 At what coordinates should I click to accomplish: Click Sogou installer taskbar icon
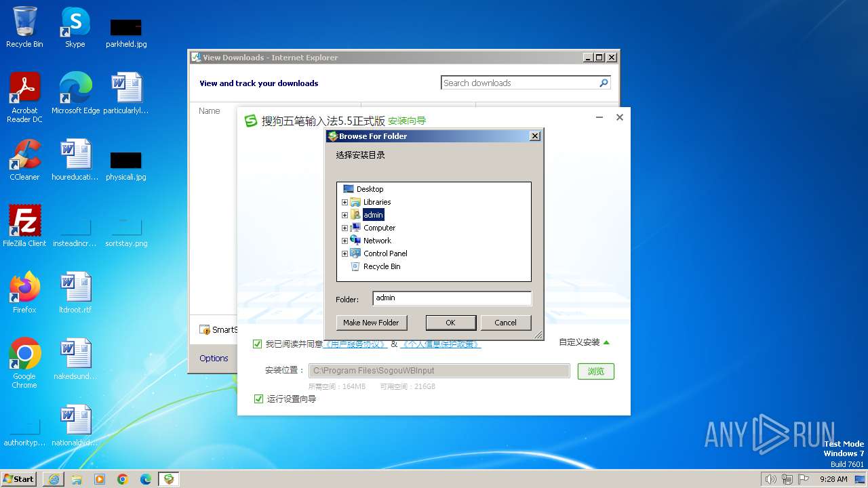click(x=169, y=479)
